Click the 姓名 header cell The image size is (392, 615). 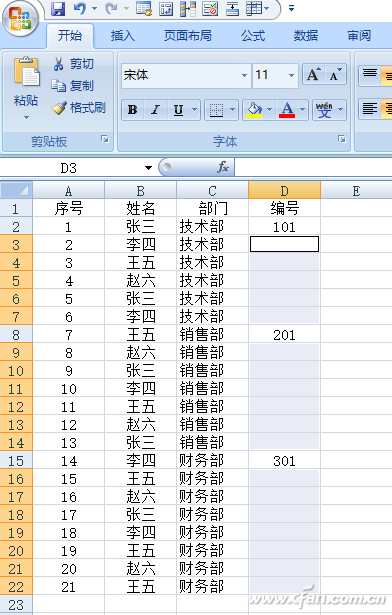coord(140,208)
